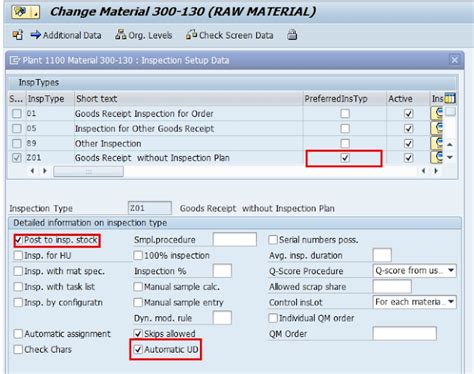Click the Other Inspection row text

(x=108, y=144)
